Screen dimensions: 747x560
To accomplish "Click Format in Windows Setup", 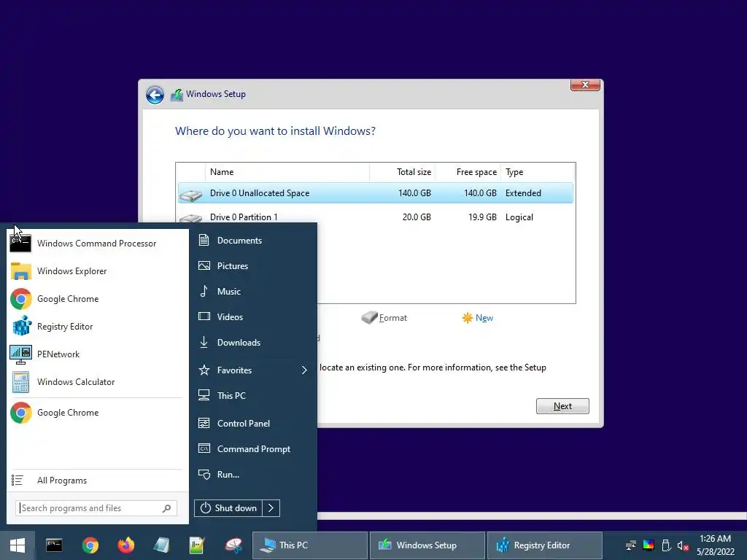I will [x=385, y=318].
